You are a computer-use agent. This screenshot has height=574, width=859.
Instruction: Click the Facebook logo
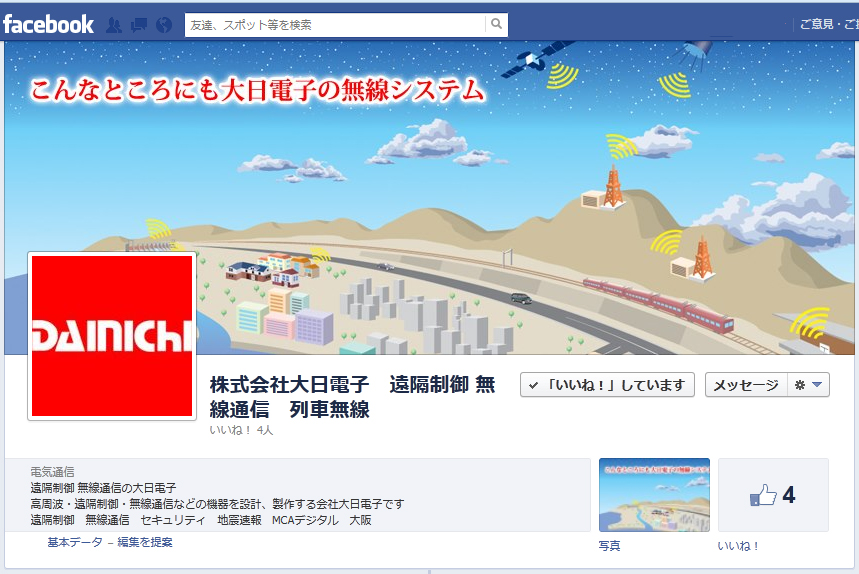point(48,25)
